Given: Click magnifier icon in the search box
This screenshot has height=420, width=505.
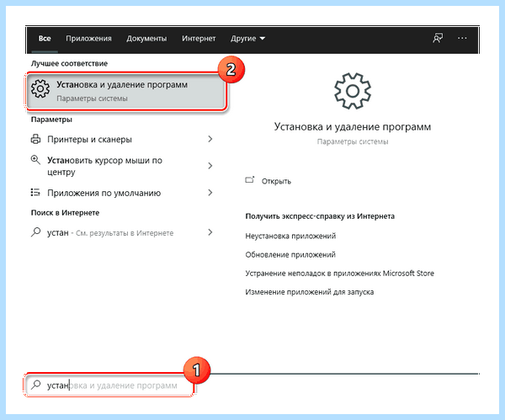Looking at the screenshot, I should (x=35, y=385).
